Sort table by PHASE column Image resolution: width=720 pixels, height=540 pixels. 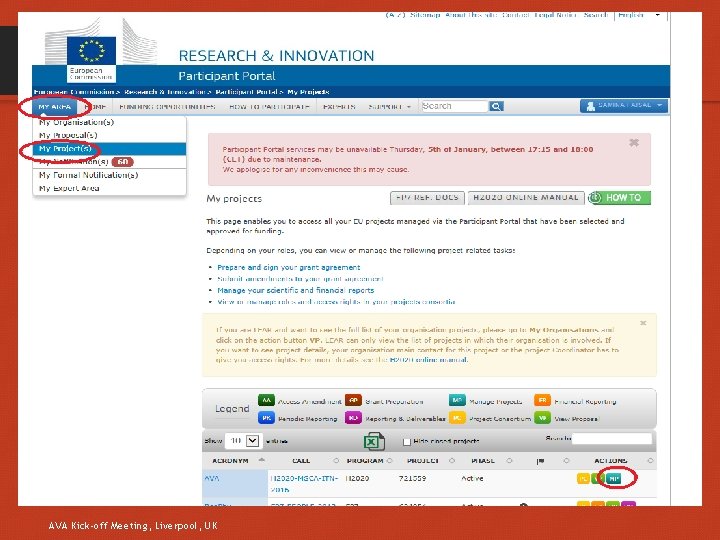point(509,461)
